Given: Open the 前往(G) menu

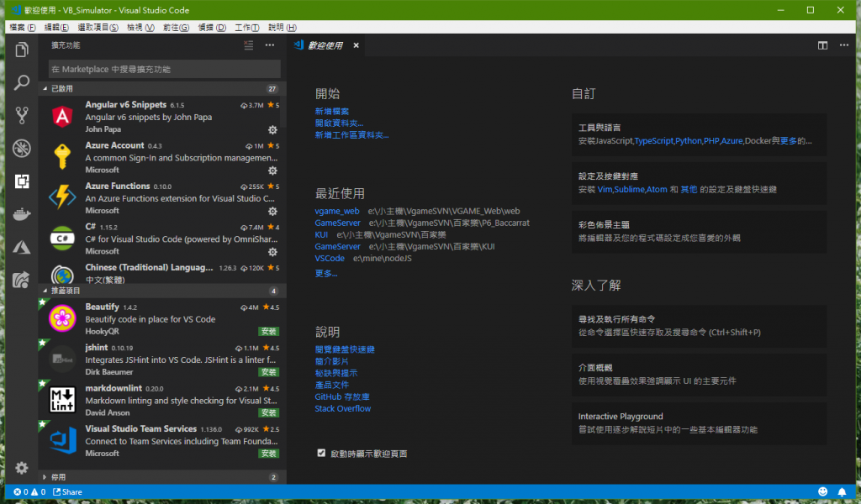Looking at the screenshot, I should [x=176, y=28].
